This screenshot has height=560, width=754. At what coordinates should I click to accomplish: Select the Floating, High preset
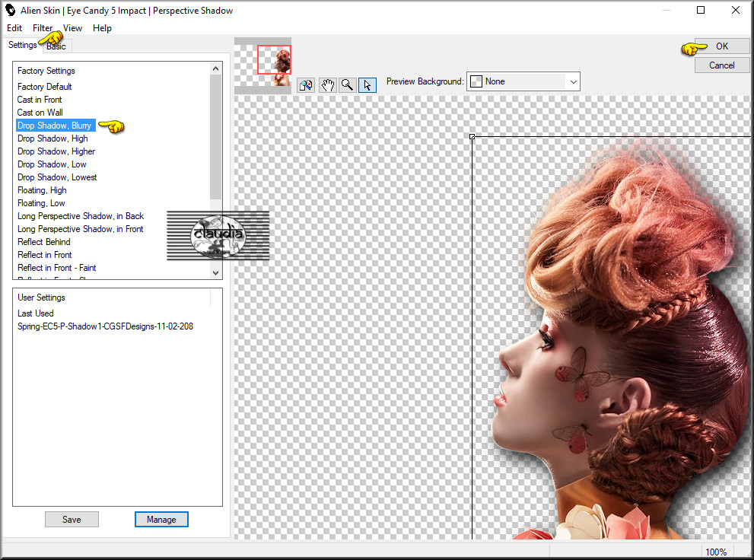coord(43,190)
